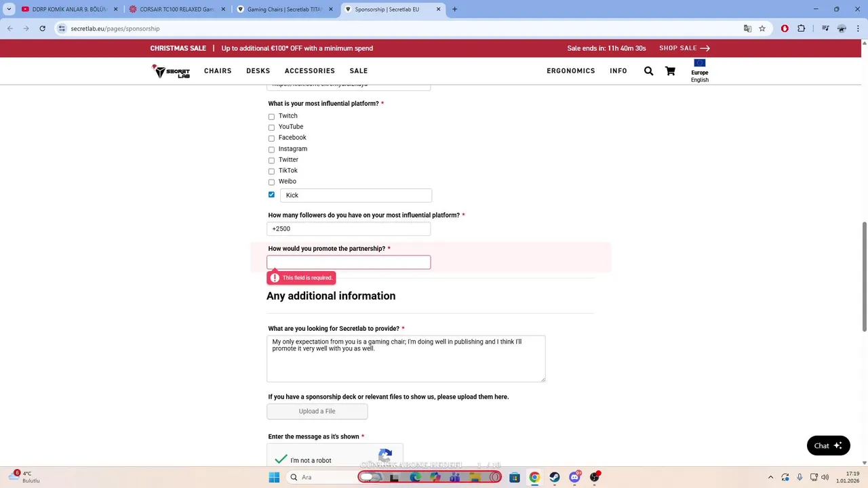Open the ACCESSORIES menu

[x=310, y=70]
